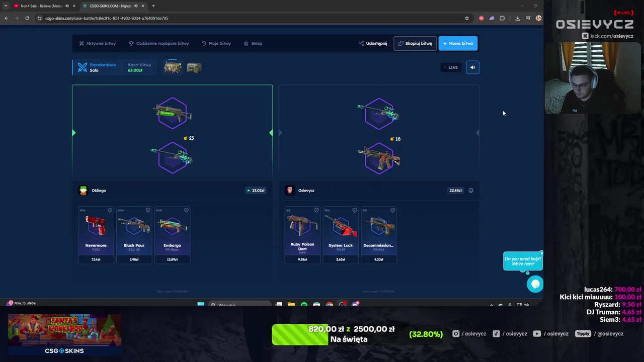644x362 pixels.
Task: Click the browser back arrow
Action: click(6, 18)
